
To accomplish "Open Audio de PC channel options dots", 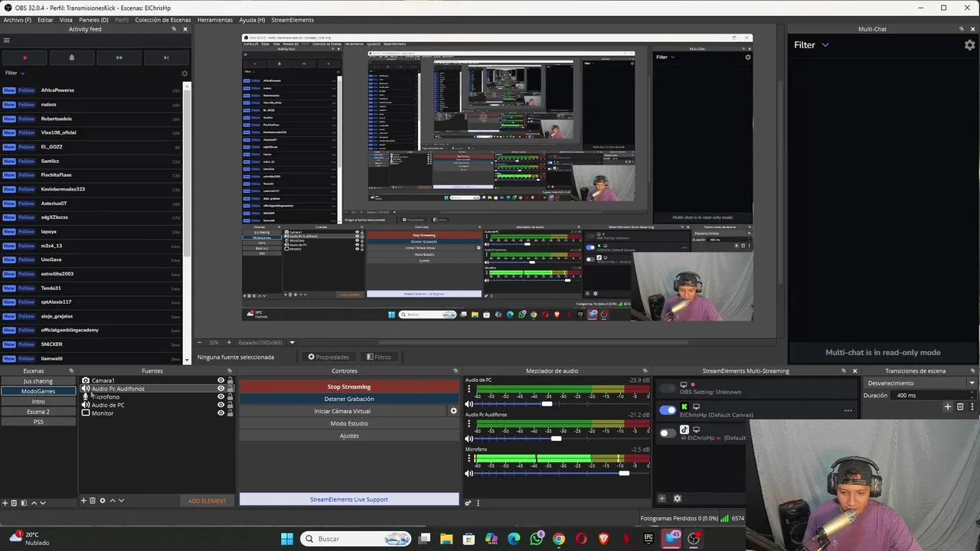I will (469, 389).
